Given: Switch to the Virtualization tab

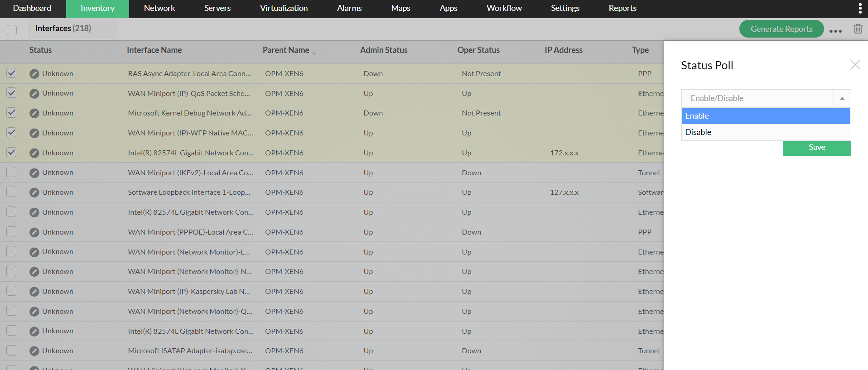Looking at the screenshot, I should pyautogui.click(x=284, y=8).
